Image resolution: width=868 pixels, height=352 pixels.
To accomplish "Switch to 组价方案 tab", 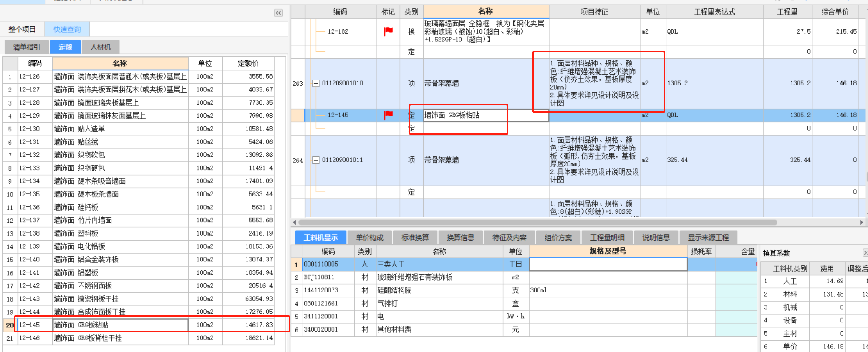I will (559, 237).
